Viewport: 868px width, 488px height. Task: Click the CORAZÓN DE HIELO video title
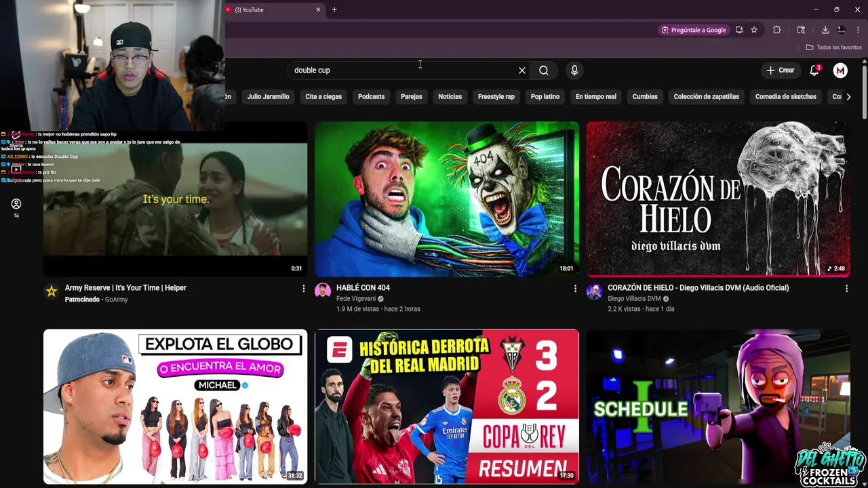698,288
